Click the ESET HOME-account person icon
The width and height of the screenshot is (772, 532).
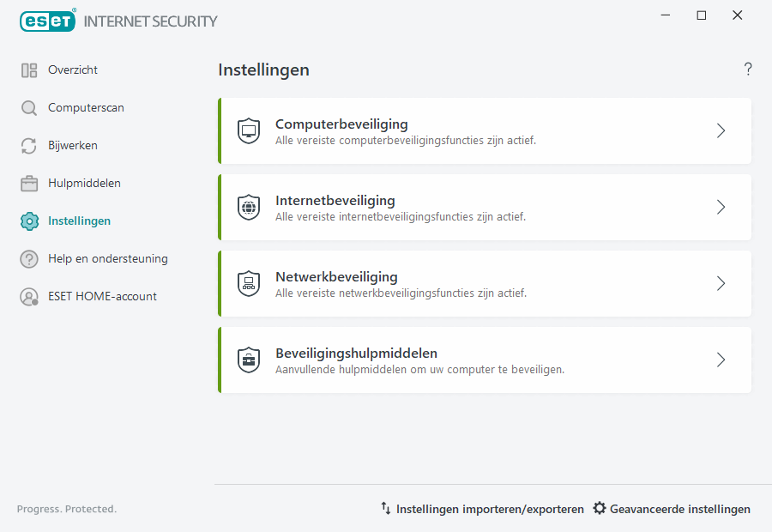coord(28,296)
